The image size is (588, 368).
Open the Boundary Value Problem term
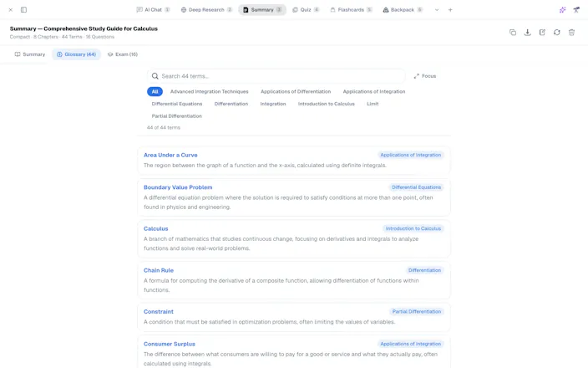[x=178, y=187]
